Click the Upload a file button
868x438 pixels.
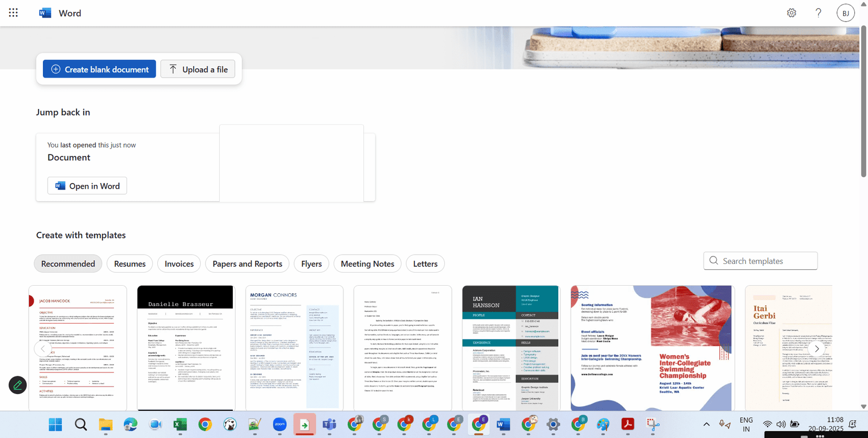[198, 69]
